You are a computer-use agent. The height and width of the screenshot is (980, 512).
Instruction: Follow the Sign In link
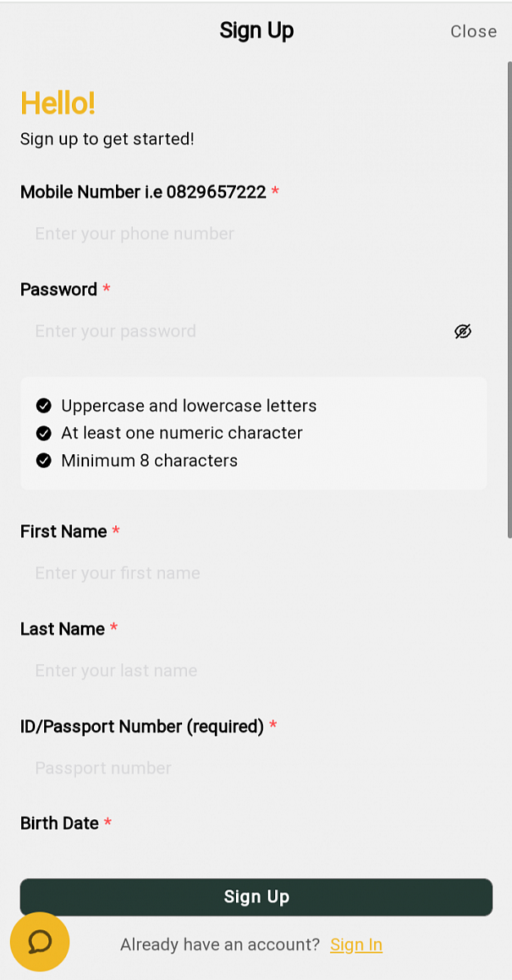point(356,945)
